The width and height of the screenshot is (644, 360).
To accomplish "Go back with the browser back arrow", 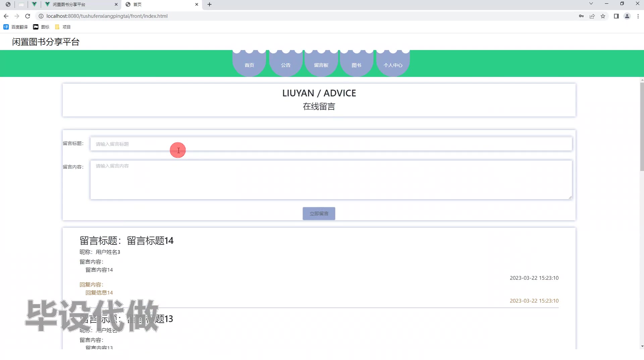I will click(x=6, y=16).
